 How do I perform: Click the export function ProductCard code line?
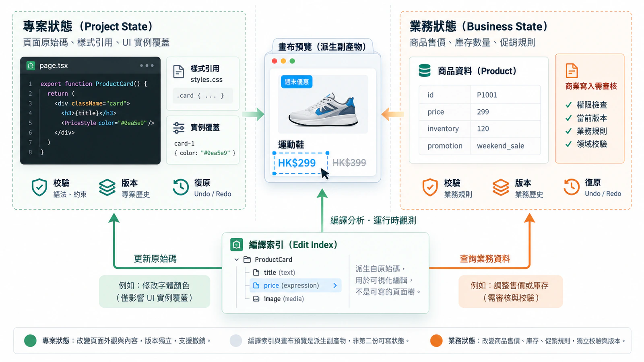click(93, 84)
